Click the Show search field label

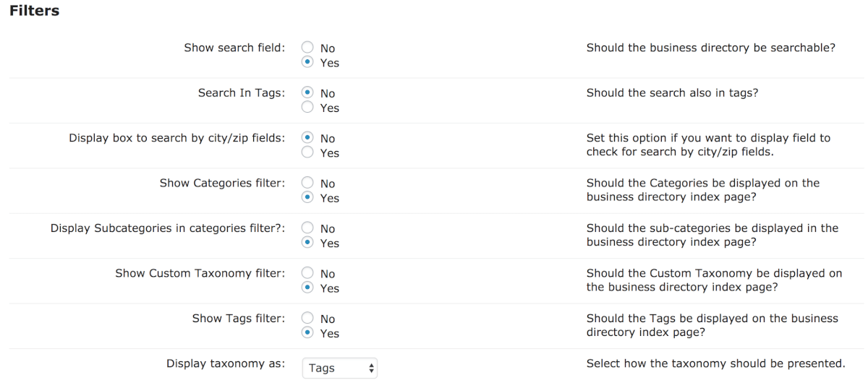pyautogui.click(x=234, y=48)
